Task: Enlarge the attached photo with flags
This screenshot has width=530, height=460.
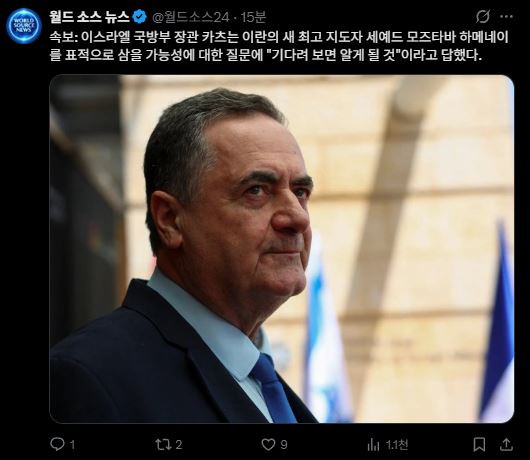Action: [282, 249]
